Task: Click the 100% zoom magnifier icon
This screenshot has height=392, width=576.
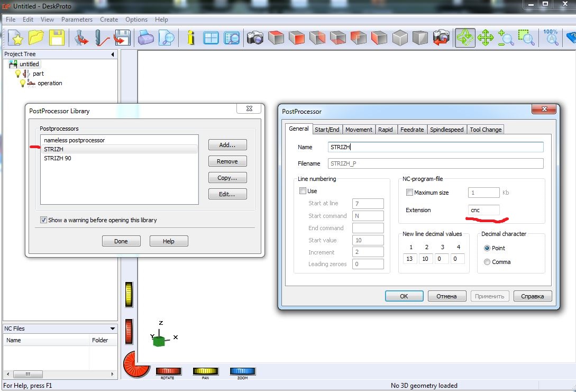Action: click(551, 38)
